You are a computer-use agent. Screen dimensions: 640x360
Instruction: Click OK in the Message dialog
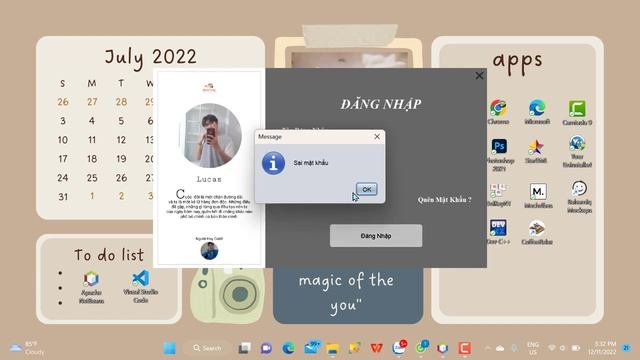tap(367, 189)
